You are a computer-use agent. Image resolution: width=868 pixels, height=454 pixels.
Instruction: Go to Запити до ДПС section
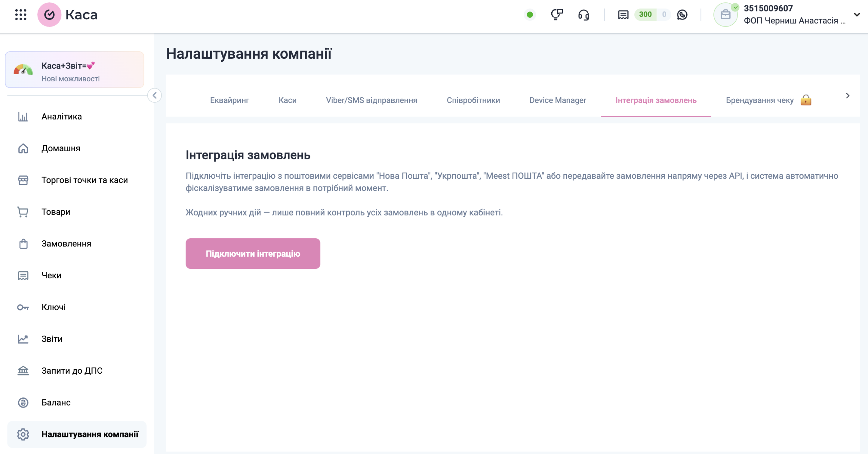[x=72, y=371]
